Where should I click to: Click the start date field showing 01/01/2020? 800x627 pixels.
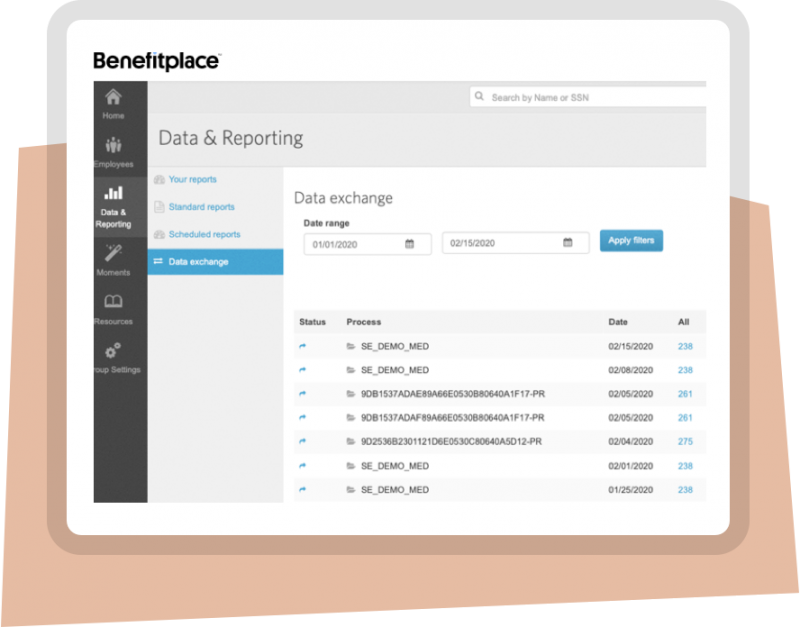tap(367, 244)
